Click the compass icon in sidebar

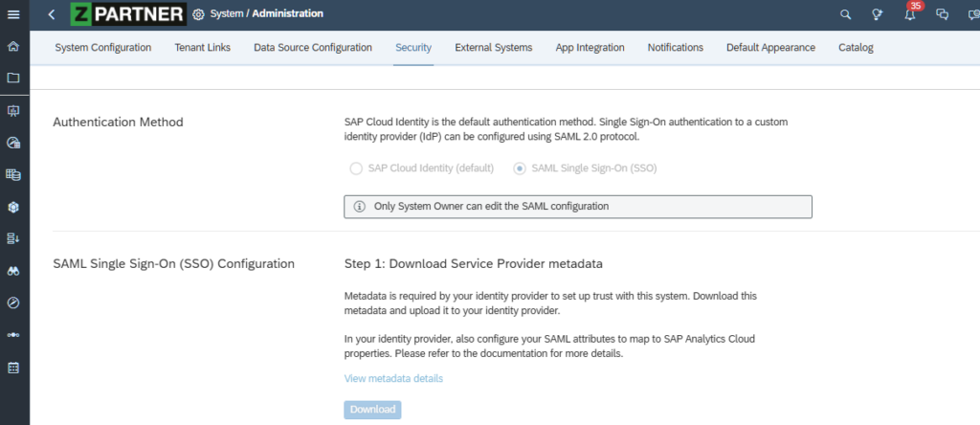point(13,303)
